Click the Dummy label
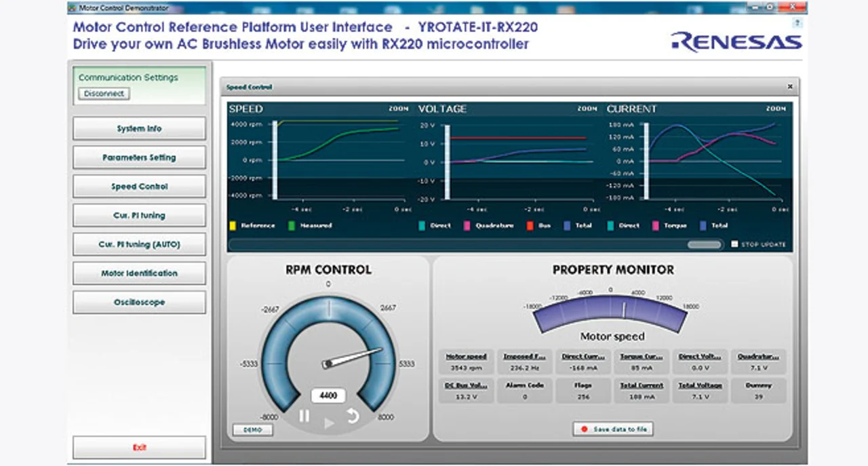The width and height of the screenshot is (868, 466). [758, 385]
